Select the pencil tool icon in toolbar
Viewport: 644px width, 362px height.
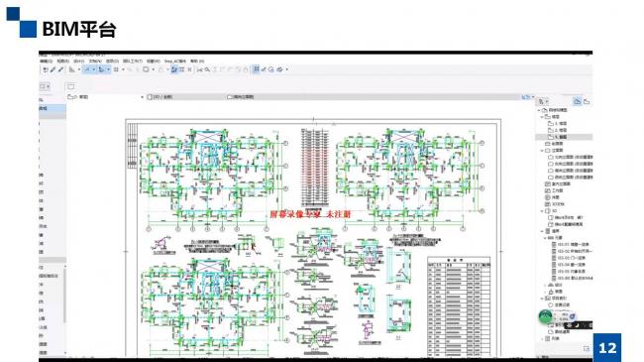[53, 69]
